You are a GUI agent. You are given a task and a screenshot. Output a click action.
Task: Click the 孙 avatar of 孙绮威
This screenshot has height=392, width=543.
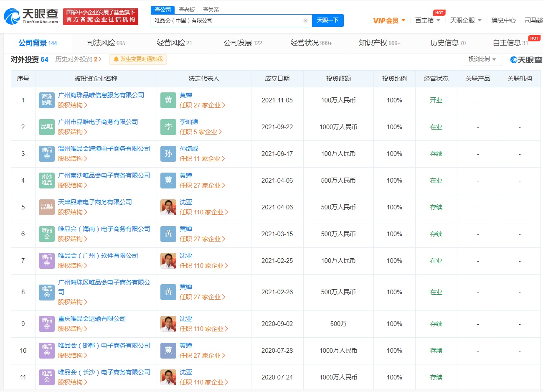point(168,154)
